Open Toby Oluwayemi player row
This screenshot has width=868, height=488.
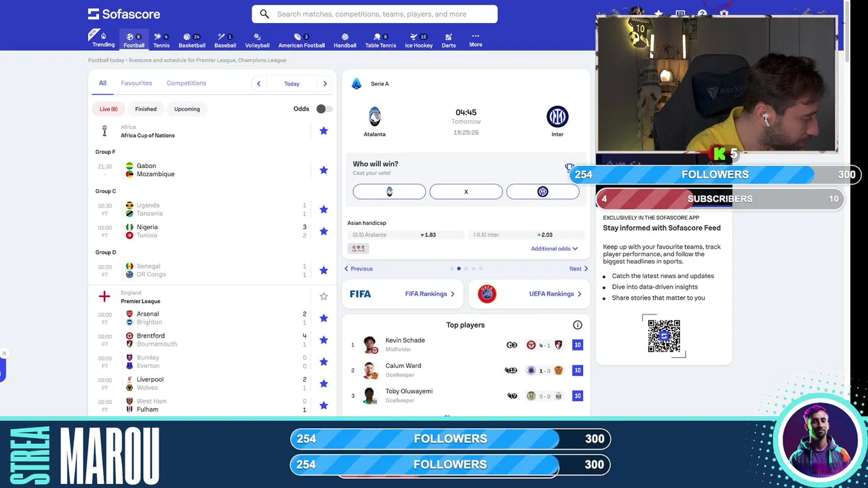pos(466,396)
